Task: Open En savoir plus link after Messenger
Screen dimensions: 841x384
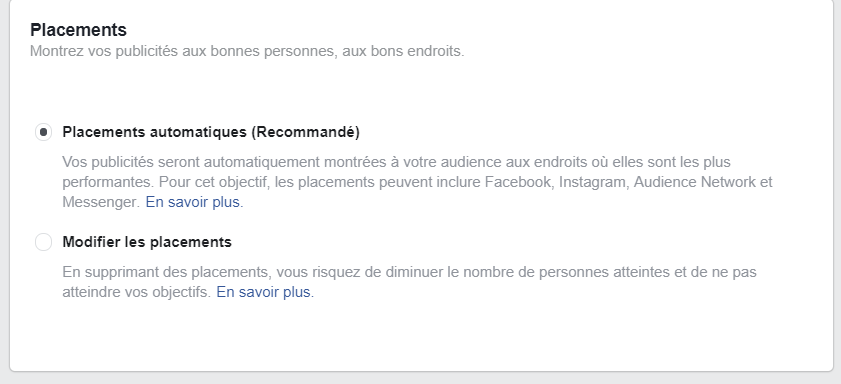Action: [x=194, y=203]
